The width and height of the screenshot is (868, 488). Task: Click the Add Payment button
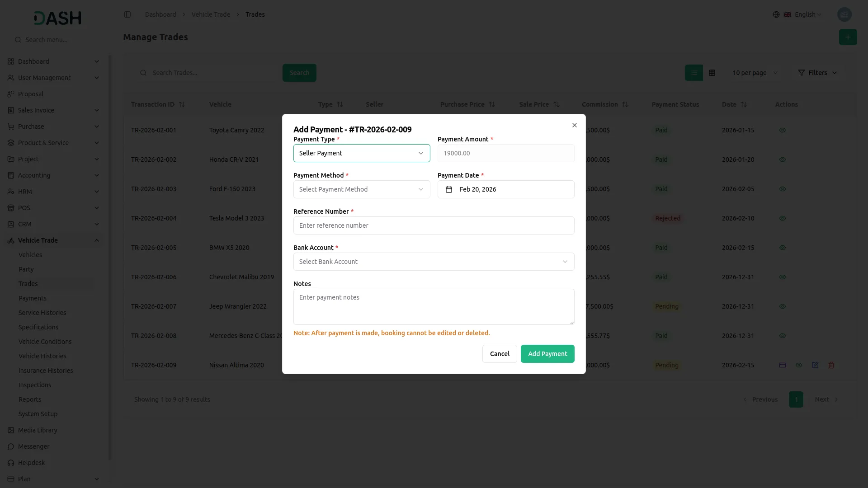coord(547,354)
